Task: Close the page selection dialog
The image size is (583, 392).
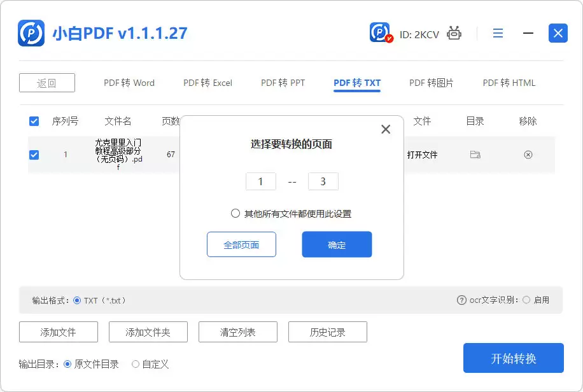Action: click(386, 129)
